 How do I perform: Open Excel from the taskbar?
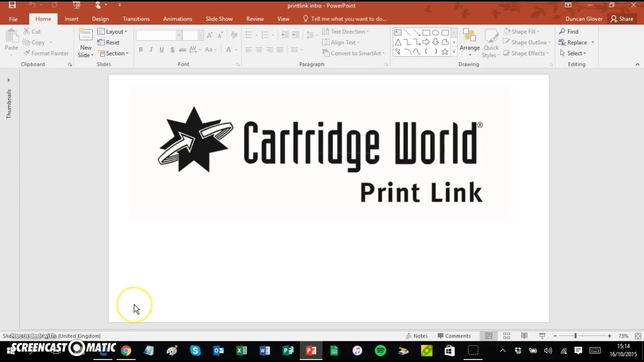coord(242,350)
